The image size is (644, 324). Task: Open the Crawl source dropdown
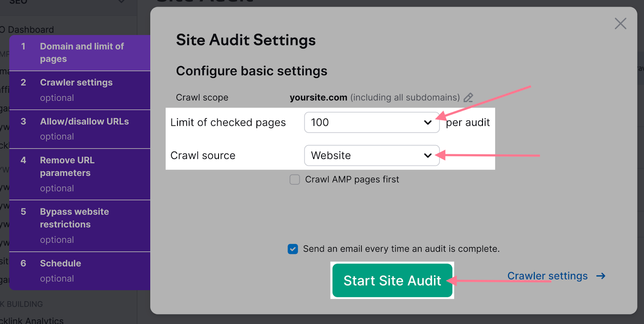(x=372, y=155)
